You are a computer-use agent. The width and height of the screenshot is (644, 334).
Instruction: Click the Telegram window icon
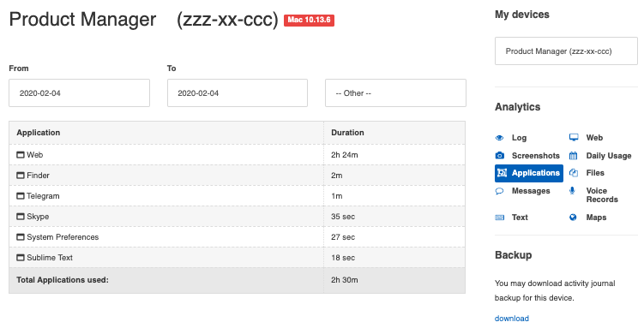tap(20, 196)
